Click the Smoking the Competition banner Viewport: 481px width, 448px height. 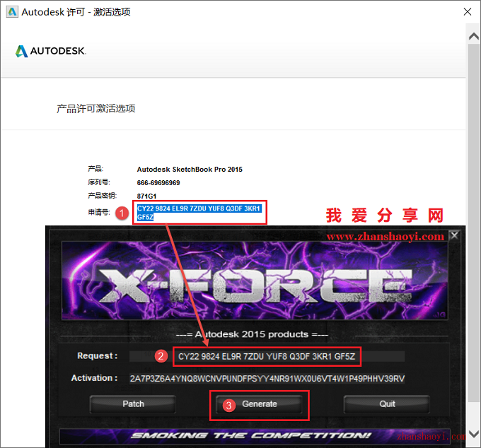tap(255, 436)
